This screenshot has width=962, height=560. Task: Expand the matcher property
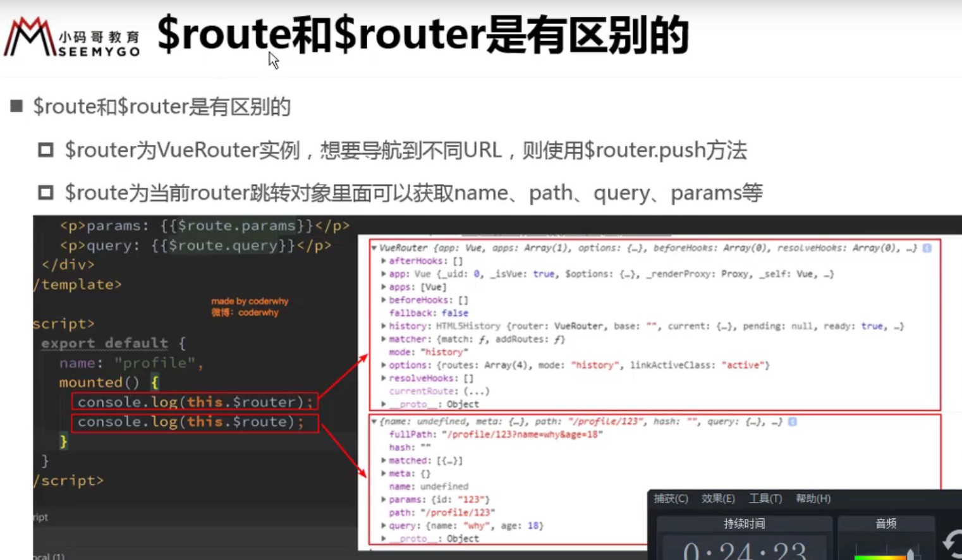coord(384,339)
